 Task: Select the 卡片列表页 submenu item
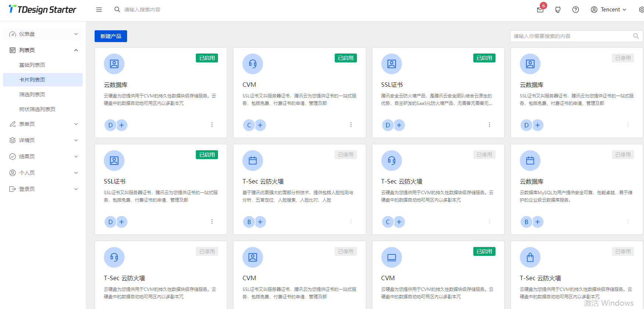point(43,80)
